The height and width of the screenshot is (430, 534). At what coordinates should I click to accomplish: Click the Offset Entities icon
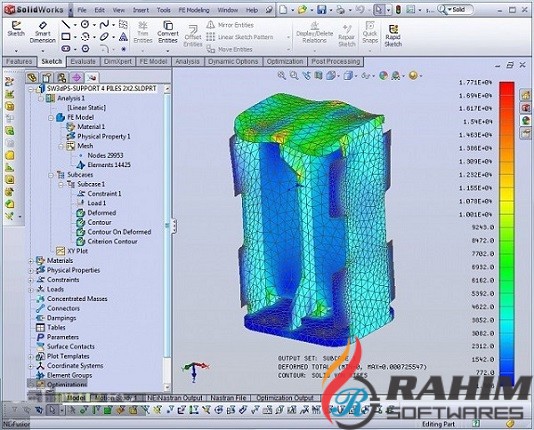[193, 37]
